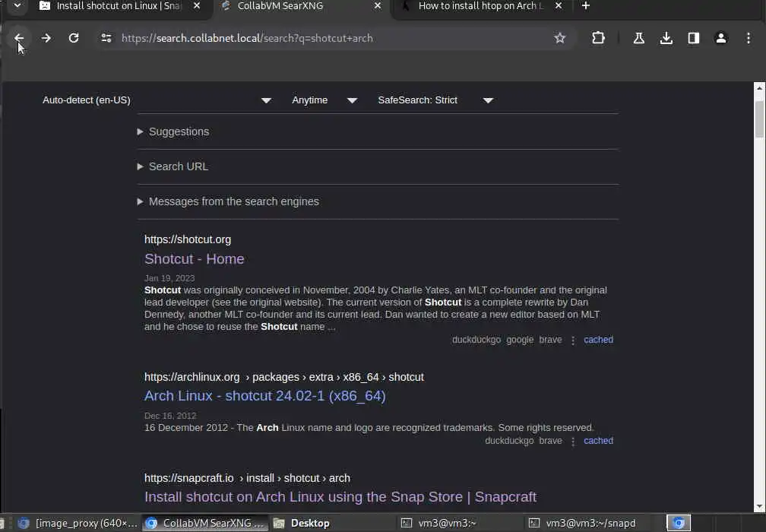The height and width of the screenshot is (532, 766).
Task: Open Arch Linux - shotcut 24.02-1 result
Action: [264, 396]
